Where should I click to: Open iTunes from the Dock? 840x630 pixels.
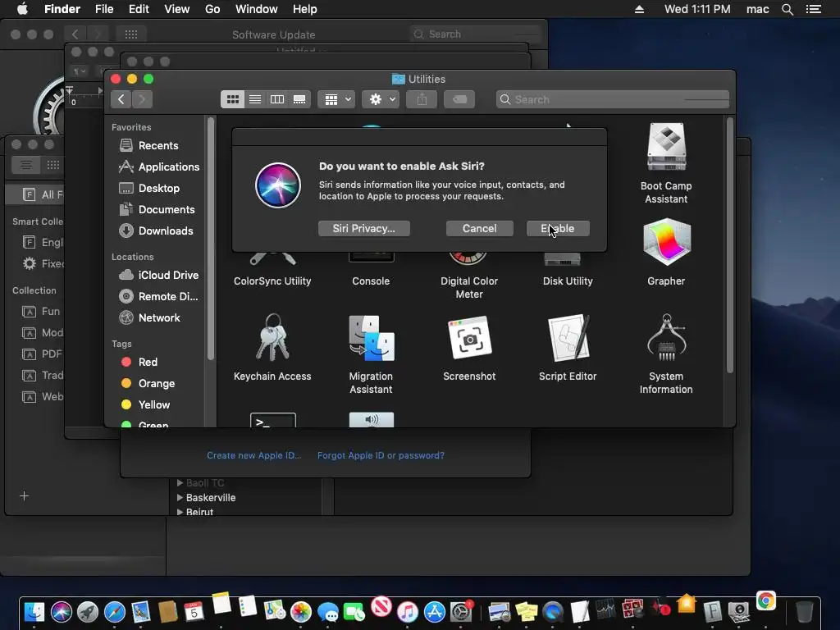point(408,611)
